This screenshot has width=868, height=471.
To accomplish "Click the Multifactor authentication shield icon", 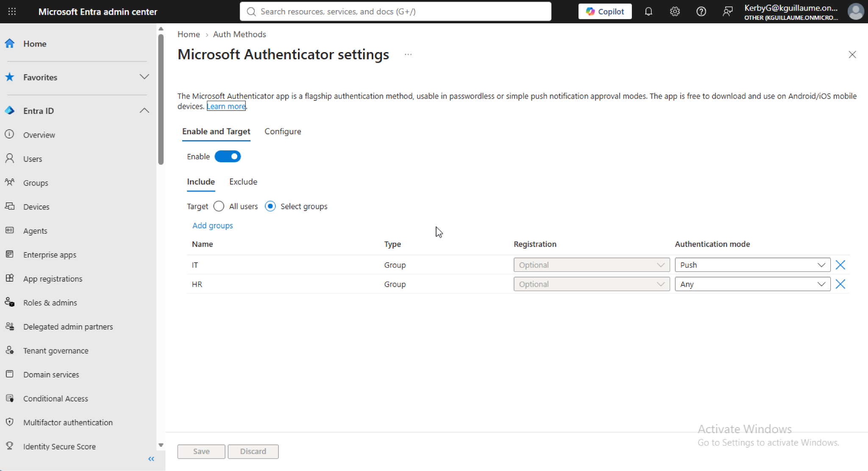I will click(x=10, y=422).
